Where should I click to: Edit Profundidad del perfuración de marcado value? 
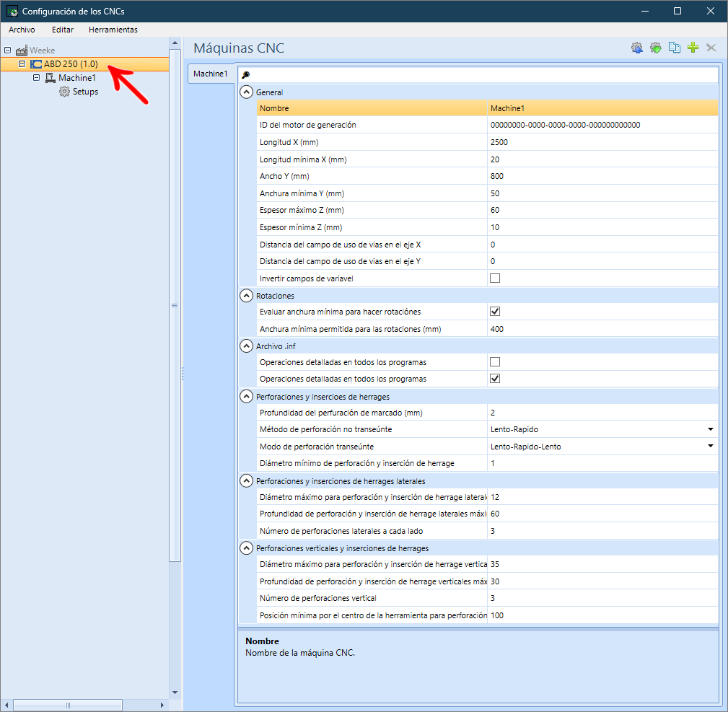(x=602, y=413)
